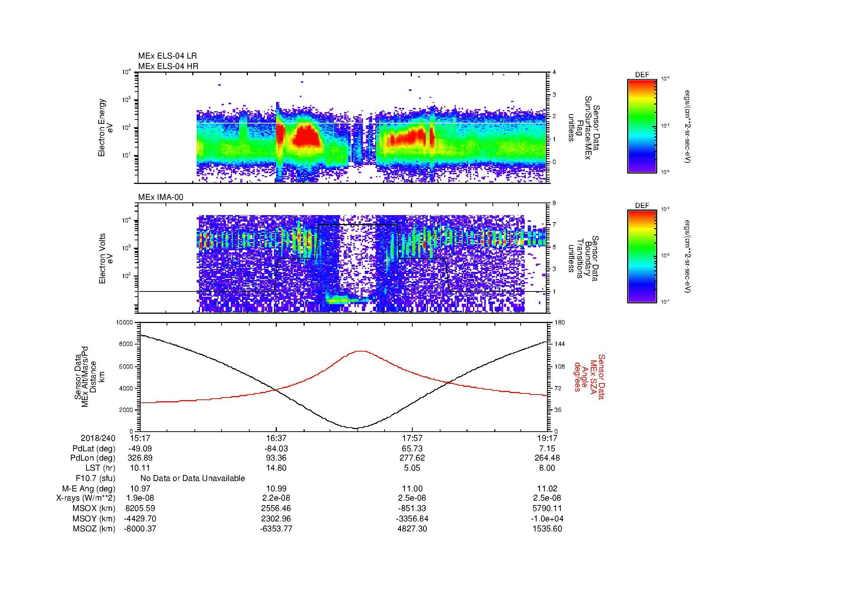Click the 'MSOX (km)' row label
This screenshot has height=613, width=868.
[94, 508]
